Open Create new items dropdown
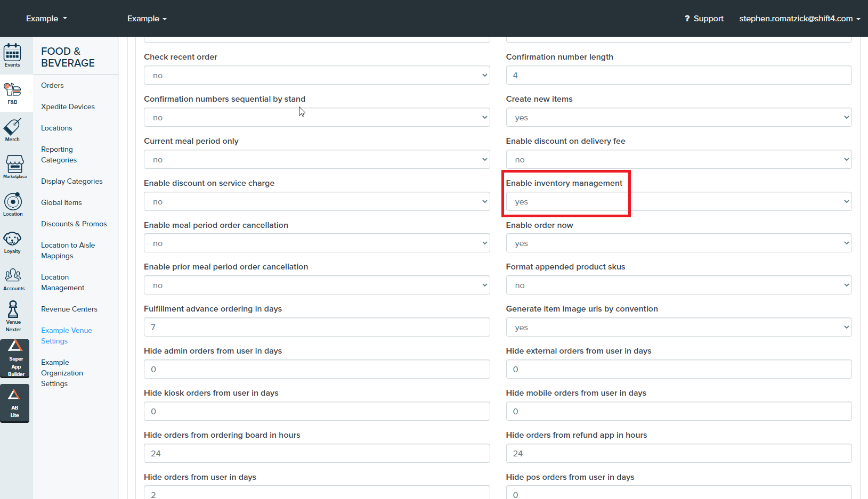This screenshot has width=868, height=499. pos(679,117)
